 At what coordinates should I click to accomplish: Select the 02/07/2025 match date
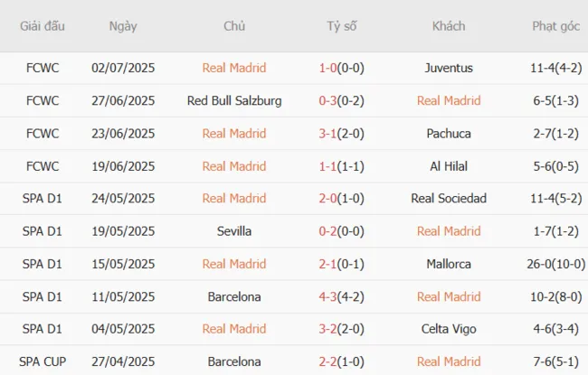(123, 68)
